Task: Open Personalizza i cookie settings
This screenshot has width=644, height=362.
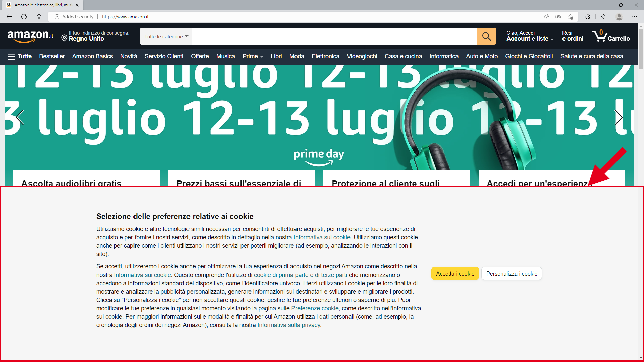Action: (511, 273)
